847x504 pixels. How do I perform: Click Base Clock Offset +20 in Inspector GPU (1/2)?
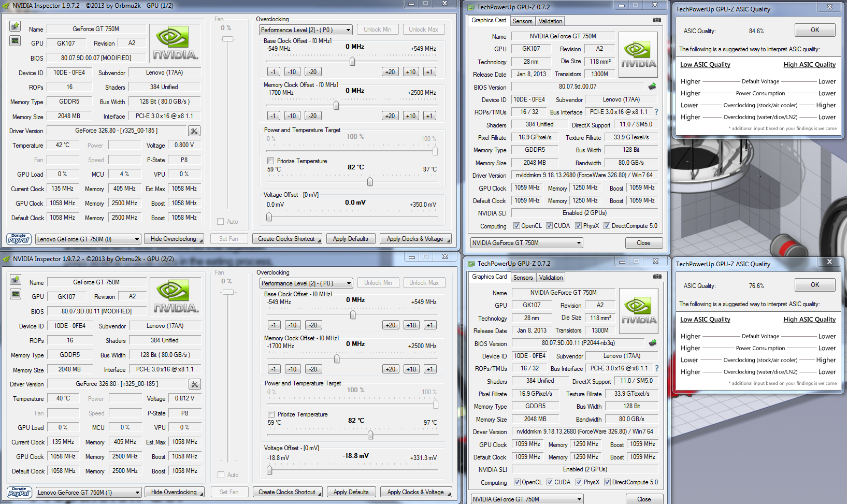pyautogui.click(x=390, y=72)
